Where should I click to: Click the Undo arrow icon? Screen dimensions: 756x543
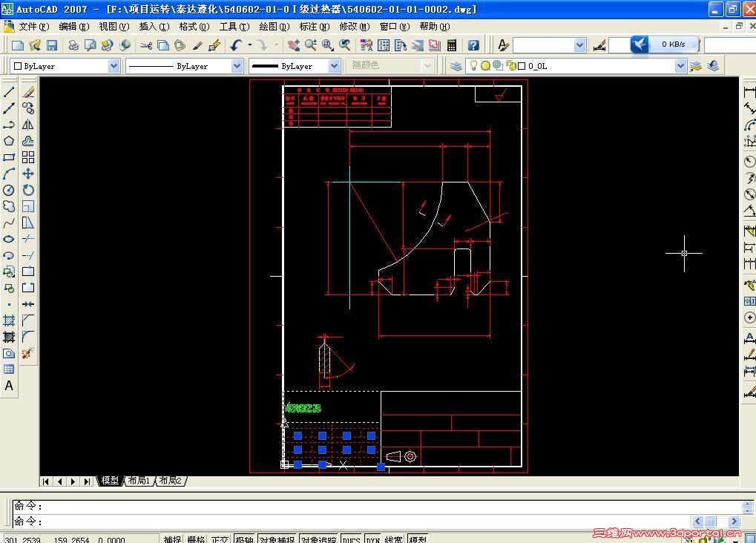tap(236, 45)
